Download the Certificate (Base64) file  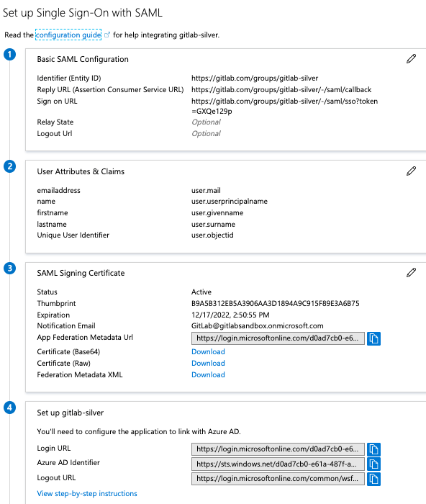[x=208, y=351]
